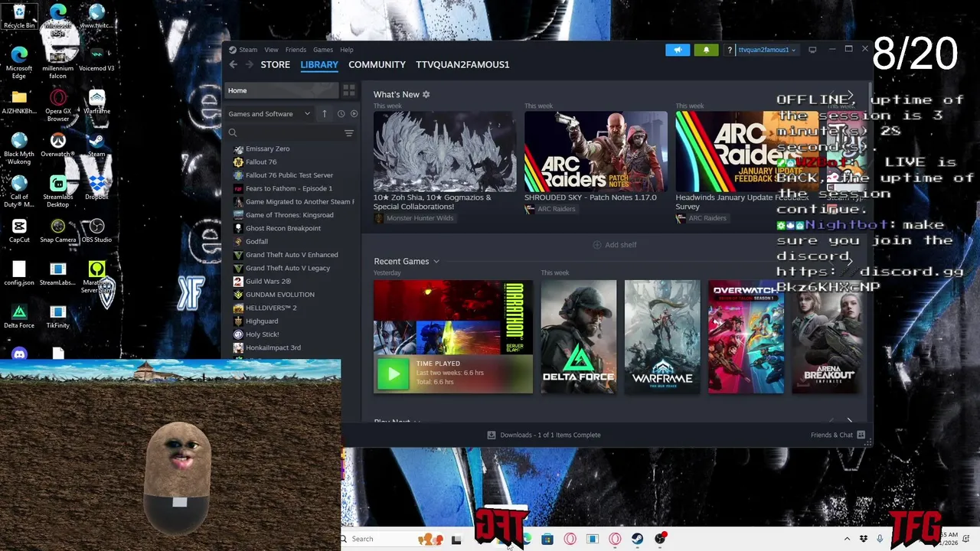Switch to the LIBRARY tab

tap(319, 65)
